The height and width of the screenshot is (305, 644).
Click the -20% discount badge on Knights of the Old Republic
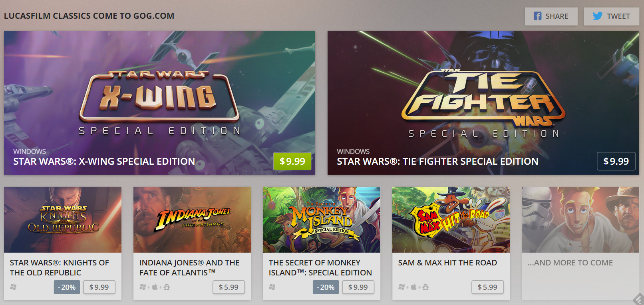(67, 287)
